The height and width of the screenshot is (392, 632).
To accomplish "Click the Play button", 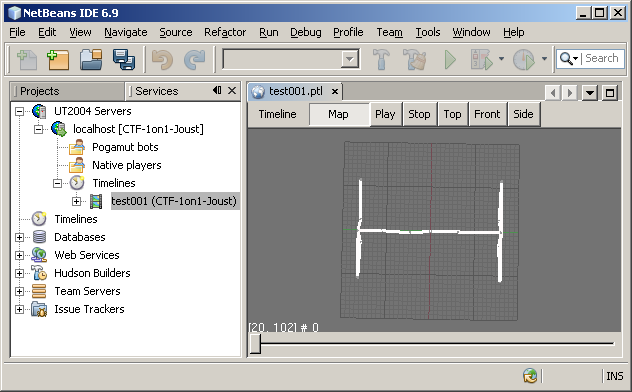I will (x=385, y=114).
